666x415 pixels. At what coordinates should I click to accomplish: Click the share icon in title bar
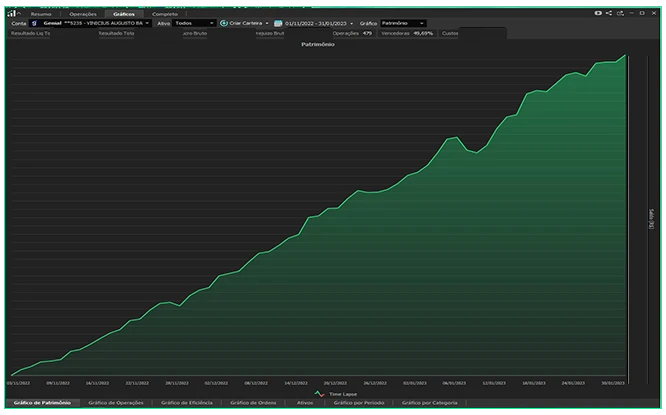pyautogui.click(x=609, y=13)
